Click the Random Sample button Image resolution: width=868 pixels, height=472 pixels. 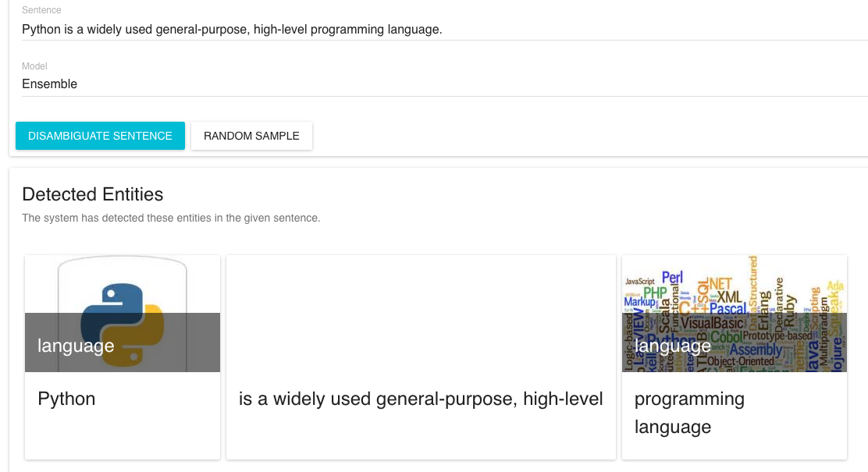pos(251,136)
